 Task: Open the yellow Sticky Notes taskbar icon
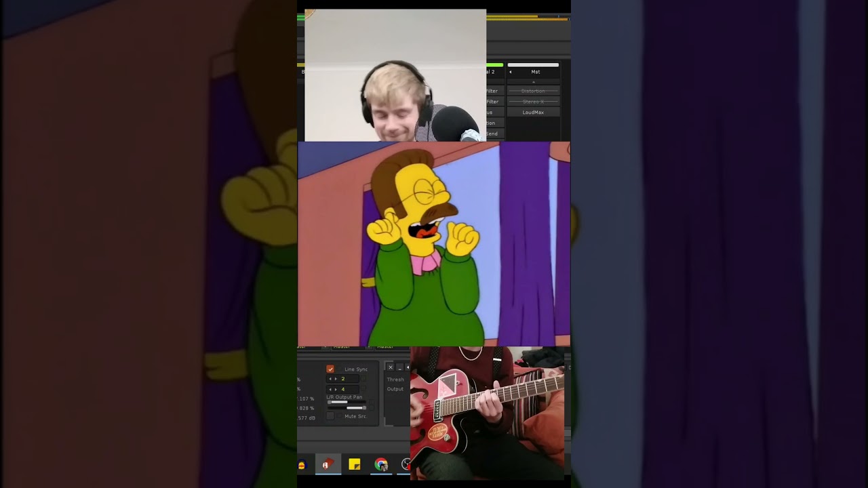[x=354, y=464]
